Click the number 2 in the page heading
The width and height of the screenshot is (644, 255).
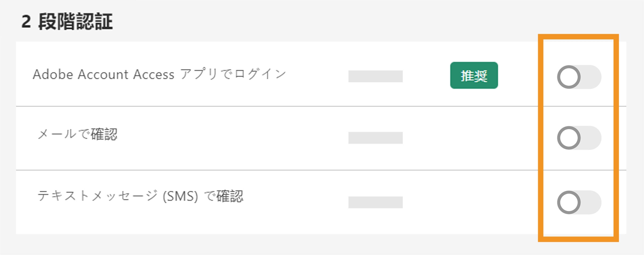tap(26, 21)
